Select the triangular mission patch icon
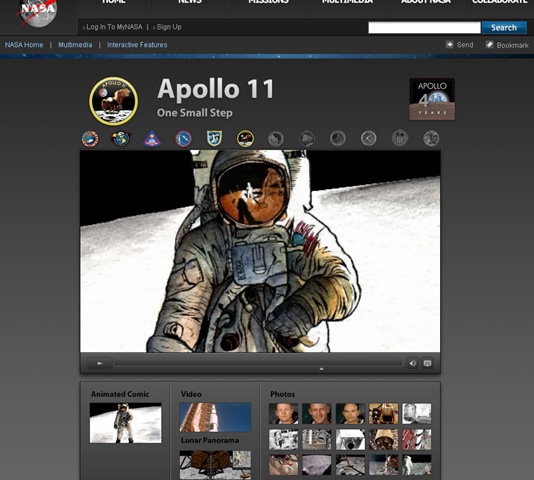This screenshot has height=480, width=534. 152,139
